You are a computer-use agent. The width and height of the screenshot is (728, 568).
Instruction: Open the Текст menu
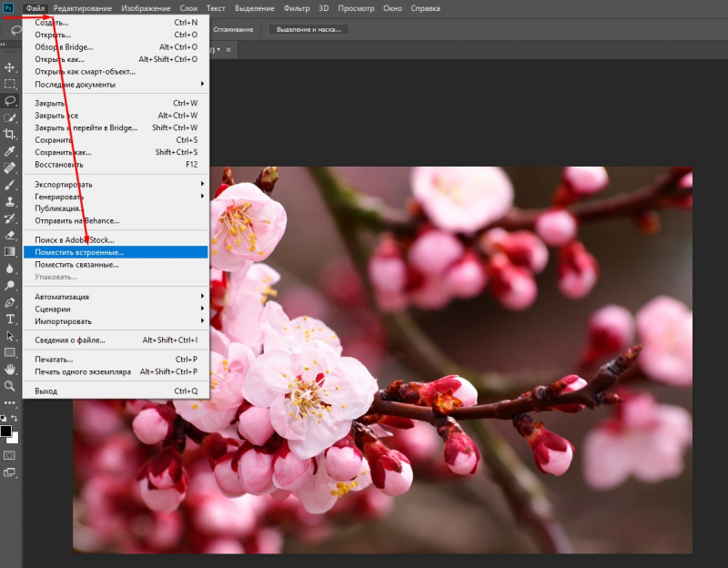(x=216, y=8)
